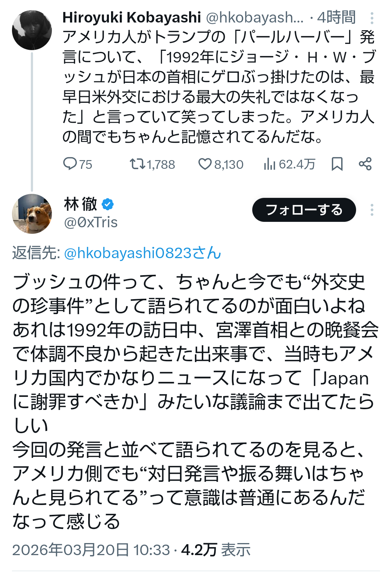Share Hiroyuki Kobayashi's tweet
Image resolution: width=392 pixels, height=578 pixels.
click(x=365, y=164)
